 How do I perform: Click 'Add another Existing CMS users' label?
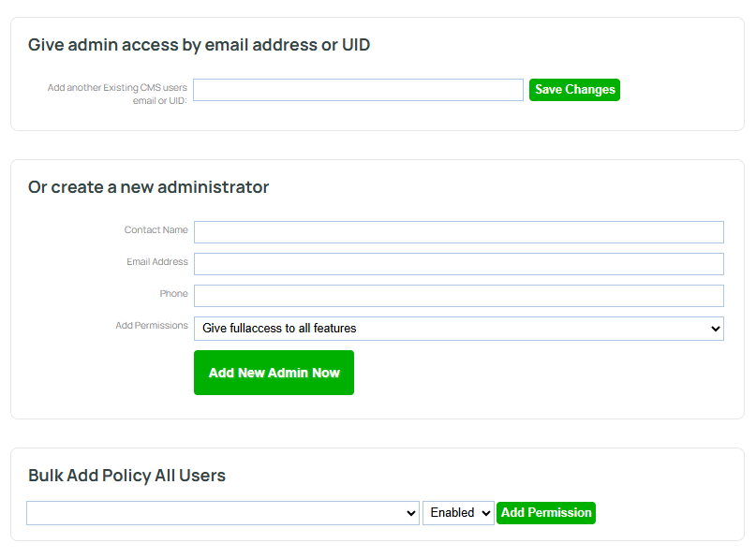tap(117, 88)
